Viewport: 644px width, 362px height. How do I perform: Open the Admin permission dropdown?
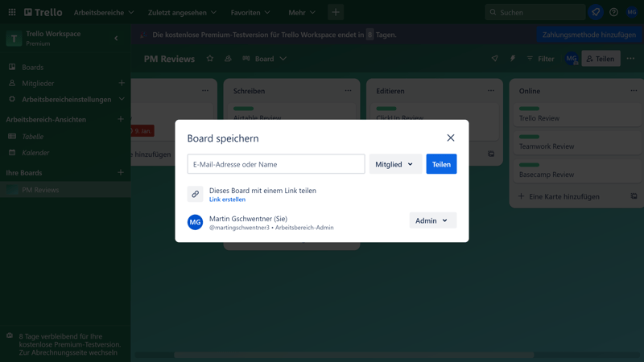pos(432,220)
